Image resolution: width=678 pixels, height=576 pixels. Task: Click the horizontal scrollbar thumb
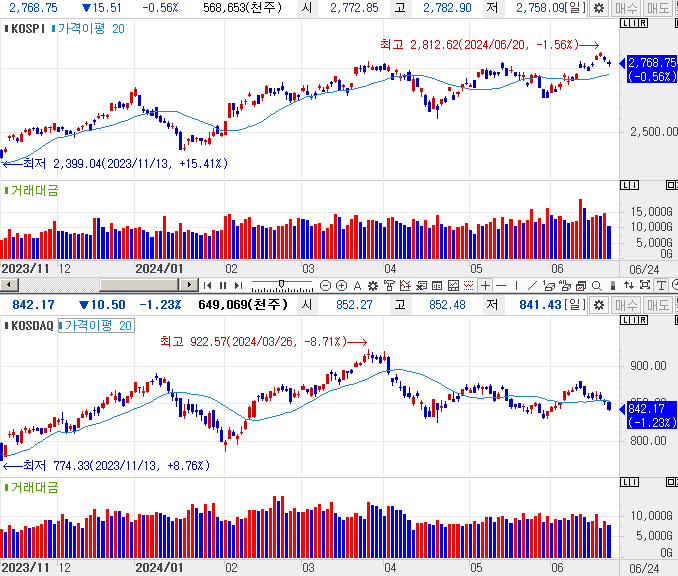pyautogui.click(x=139, y=285)
